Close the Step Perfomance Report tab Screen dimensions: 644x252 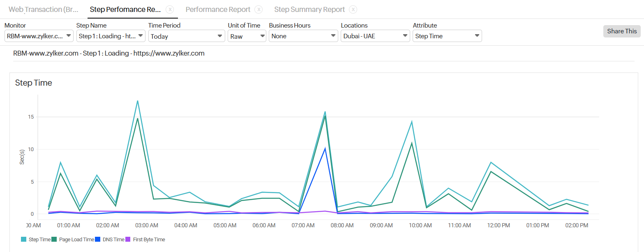tap(171, 9)
